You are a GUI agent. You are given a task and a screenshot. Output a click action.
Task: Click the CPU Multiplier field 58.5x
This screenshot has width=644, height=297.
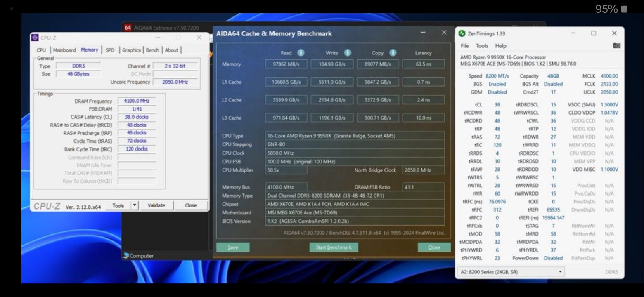pos(286,170)
